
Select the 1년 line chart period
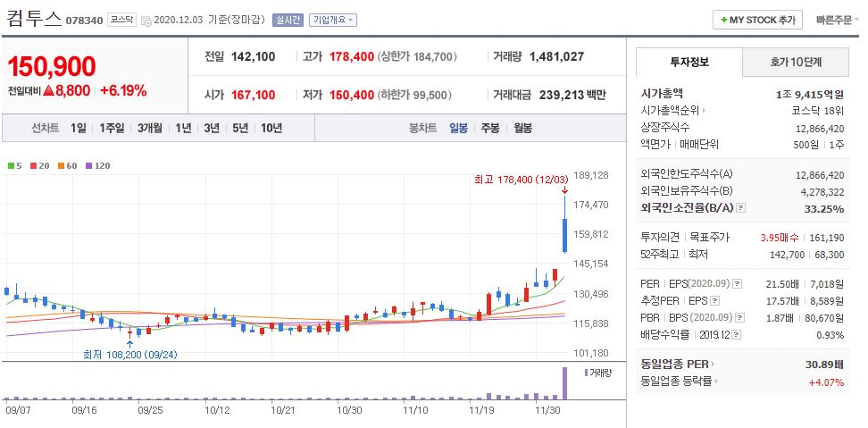coord(183,129)
